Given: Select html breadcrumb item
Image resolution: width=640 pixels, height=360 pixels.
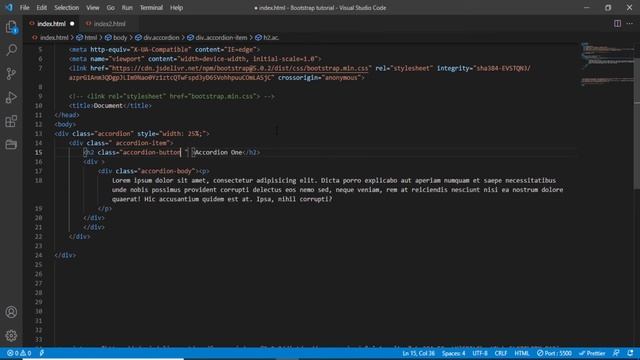Looking at the screenshot, I should [91, 38].
